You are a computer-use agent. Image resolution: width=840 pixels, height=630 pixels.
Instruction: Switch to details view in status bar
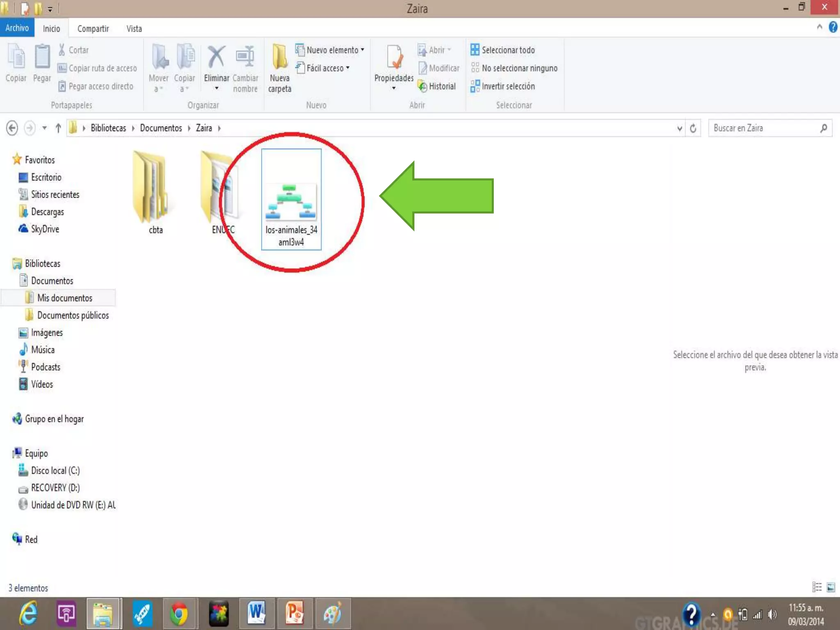[817, 587]
